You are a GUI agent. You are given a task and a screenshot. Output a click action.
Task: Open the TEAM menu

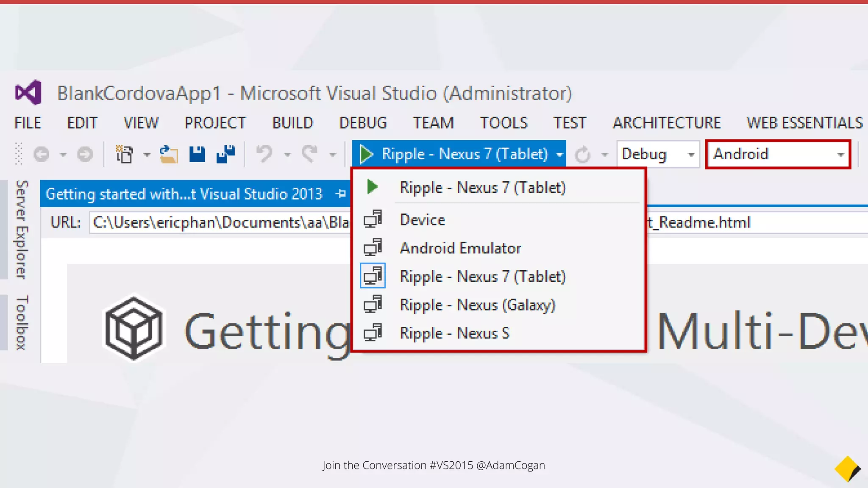tap(434, 123)
